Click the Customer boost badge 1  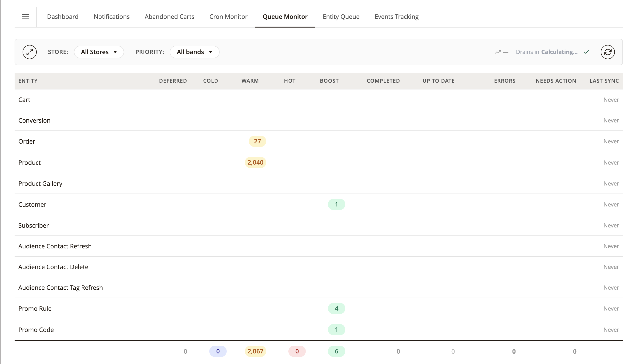pos(336,204)
